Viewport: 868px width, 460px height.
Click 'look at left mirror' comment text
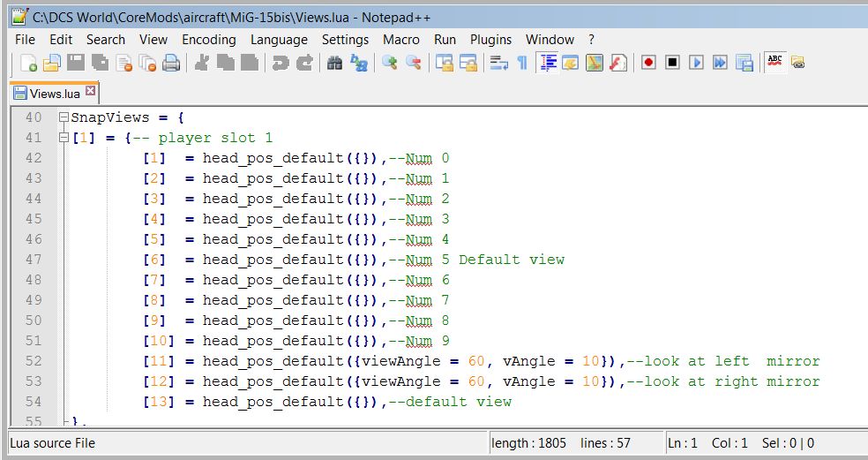[732, 361]
